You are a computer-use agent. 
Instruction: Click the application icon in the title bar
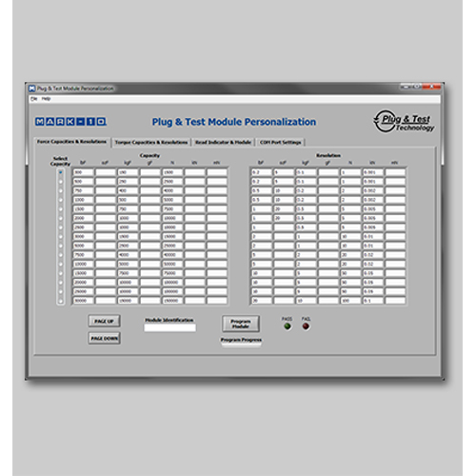click(32, 89)
